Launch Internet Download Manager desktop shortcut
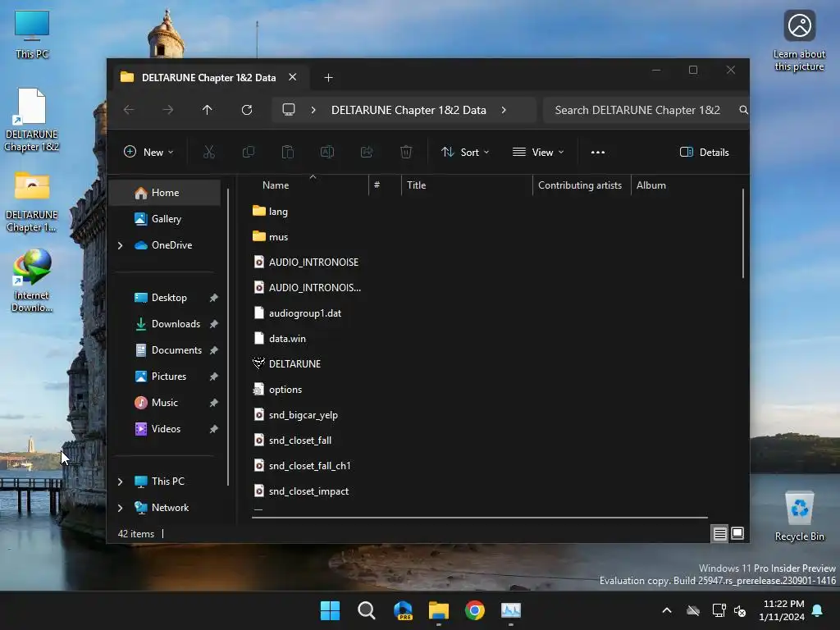 coord(32,281)
